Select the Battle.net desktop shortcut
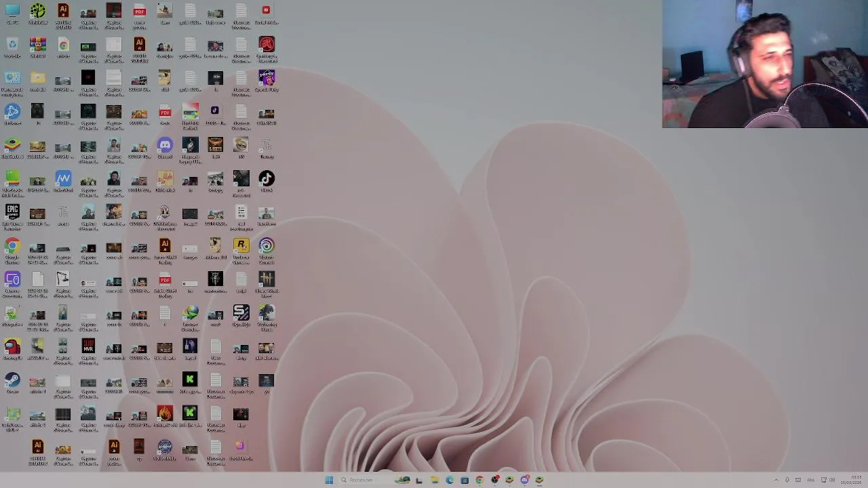The height and width of the screenshot is (488, 868). tap(12, 115)
